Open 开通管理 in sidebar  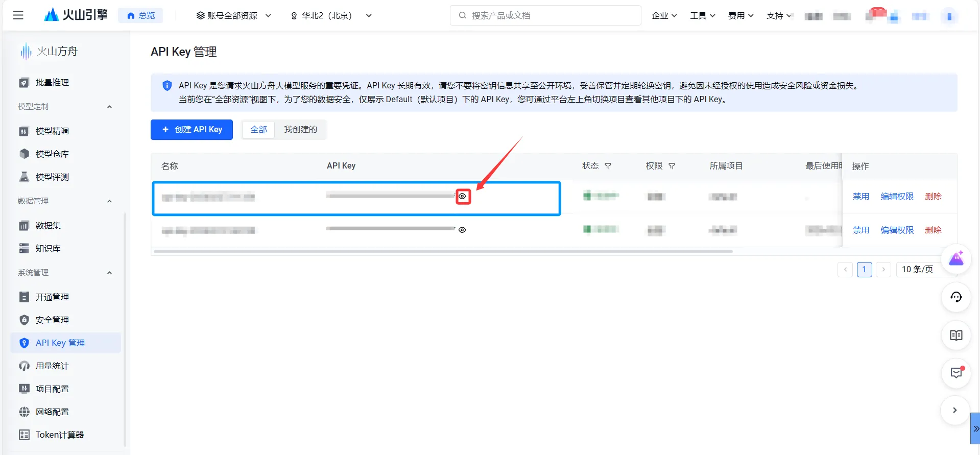click(x=65, y=297)
